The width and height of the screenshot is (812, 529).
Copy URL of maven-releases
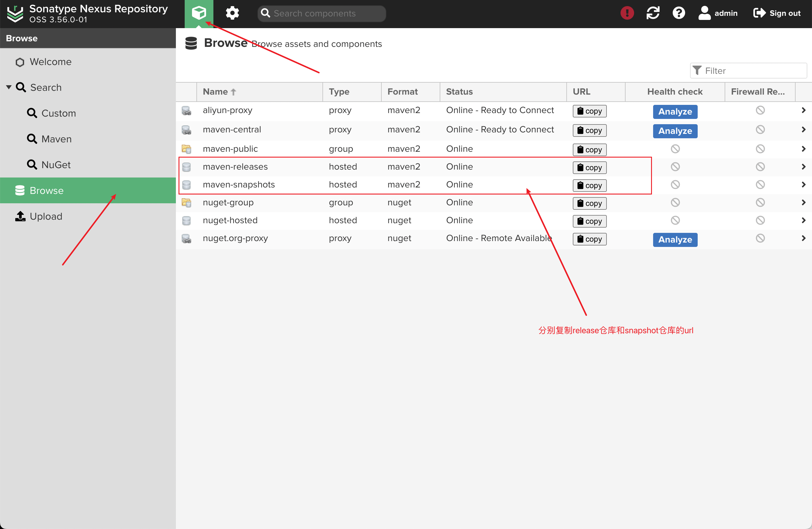click(590, 168)
